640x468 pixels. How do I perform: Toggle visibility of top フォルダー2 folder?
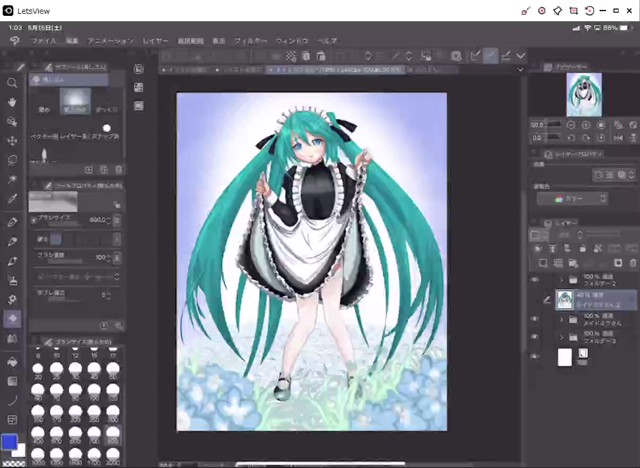click(535, 280)
